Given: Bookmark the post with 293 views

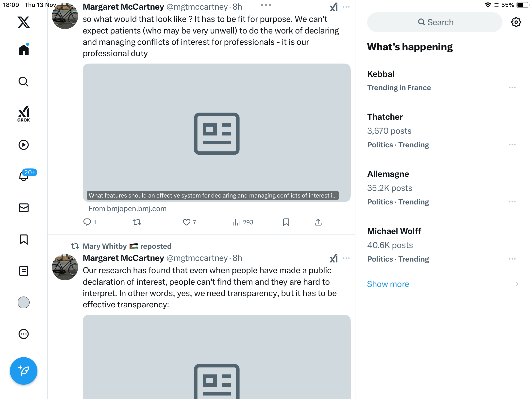Looking at the screenshot, I should (286, 222).
